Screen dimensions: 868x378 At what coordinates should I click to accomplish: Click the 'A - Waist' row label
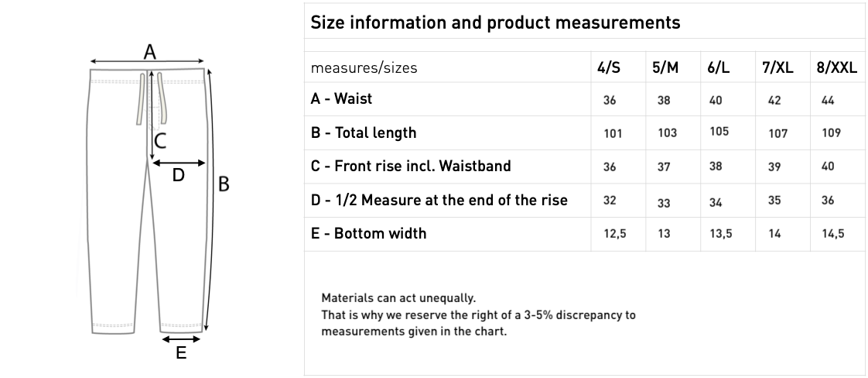(x=341, y=99)
